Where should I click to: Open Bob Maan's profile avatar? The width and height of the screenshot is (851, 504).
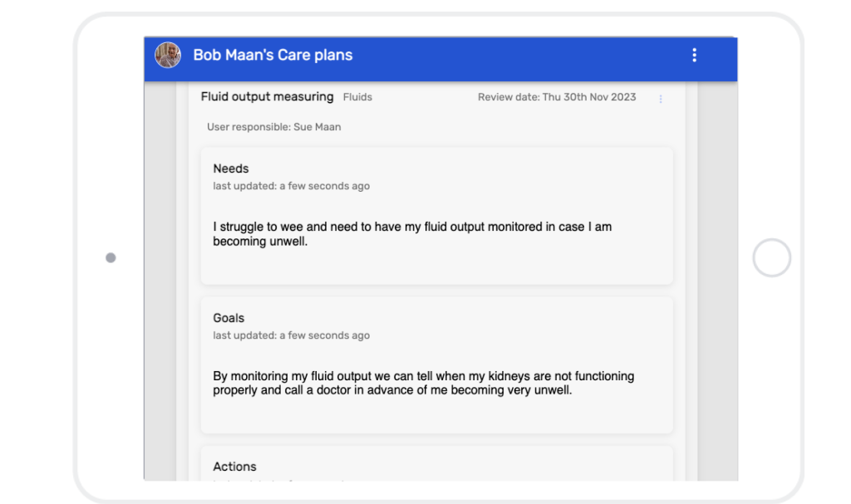point(168,55)
